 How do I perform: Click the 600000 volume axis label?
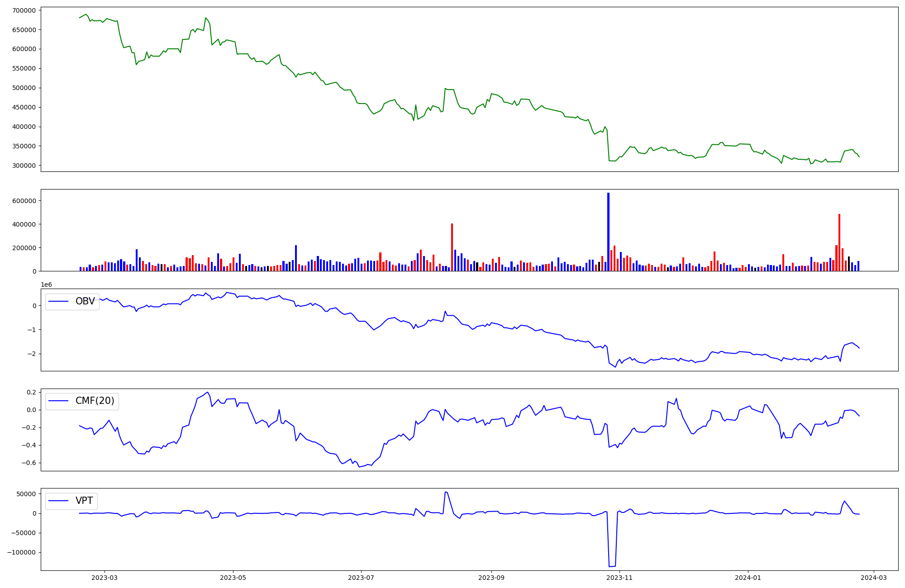coord(24,201)
